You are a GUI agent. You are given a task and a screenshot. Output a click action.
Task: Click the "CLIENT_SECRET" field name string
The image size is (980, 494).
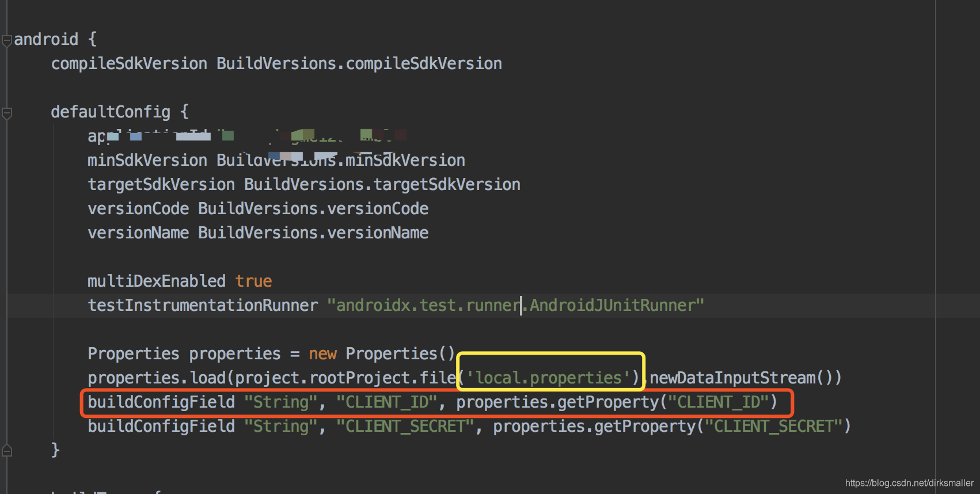click(405, 426)
